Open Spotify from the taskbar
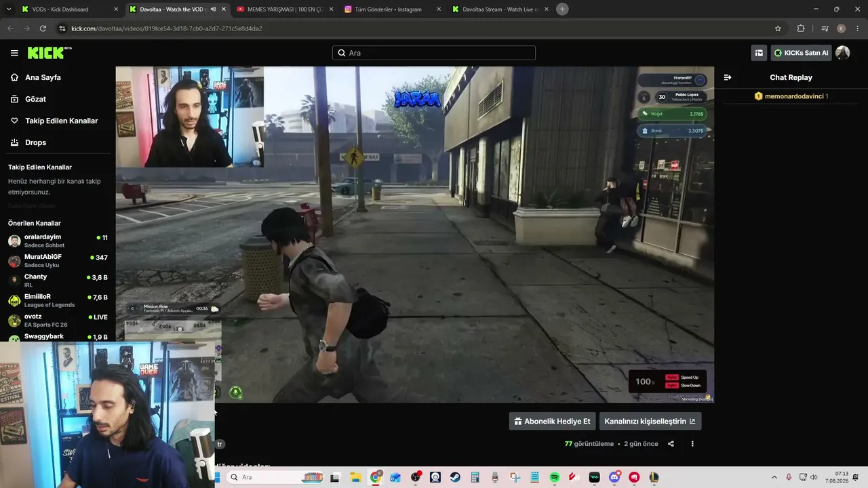868x488 pixels. point(555,478)
